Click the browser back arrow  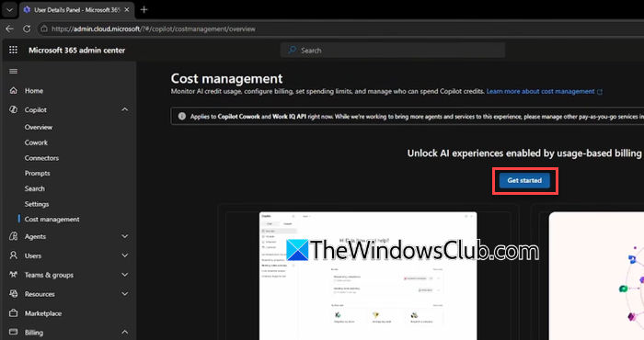[x=9, y=28]
